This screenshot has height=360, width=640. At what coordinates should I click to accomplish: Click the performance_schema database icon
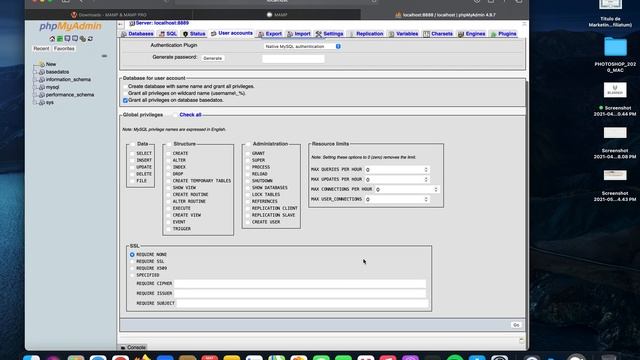(x=42, y=95)
